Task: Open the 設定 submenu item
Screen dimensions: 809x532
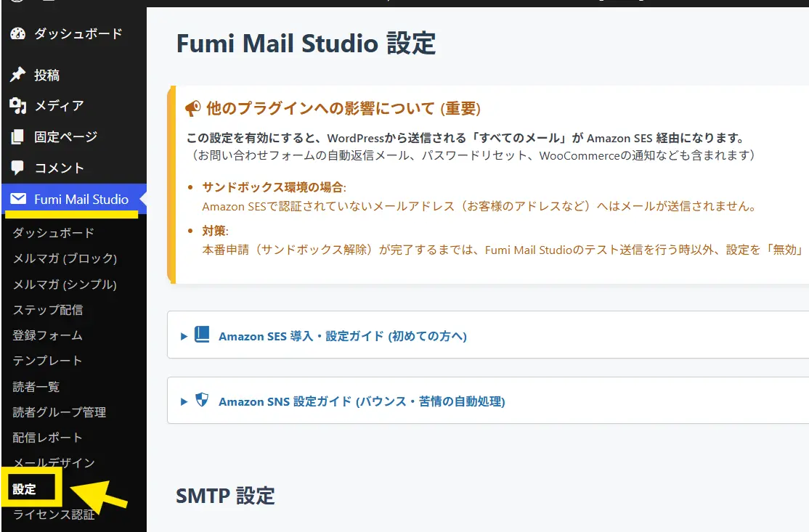Action: [x=25, y=489]
